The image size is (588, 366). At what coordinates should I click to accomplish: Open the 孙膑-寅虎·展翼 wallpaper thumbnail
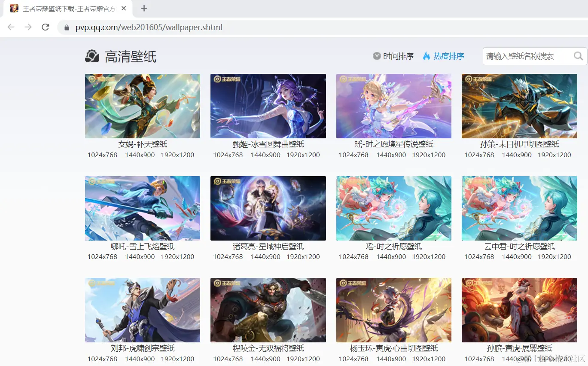tap(519, 310)
